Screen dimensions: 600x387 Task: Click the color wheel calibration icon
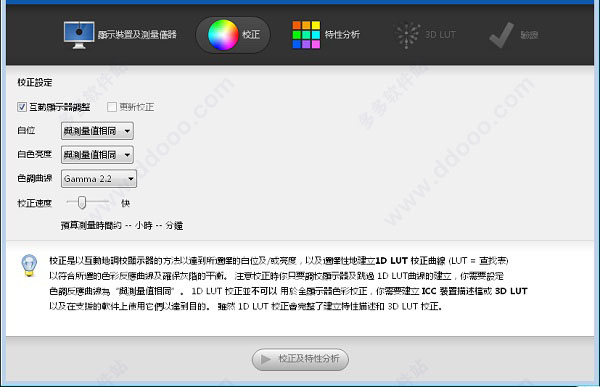[x=223, y=35]
